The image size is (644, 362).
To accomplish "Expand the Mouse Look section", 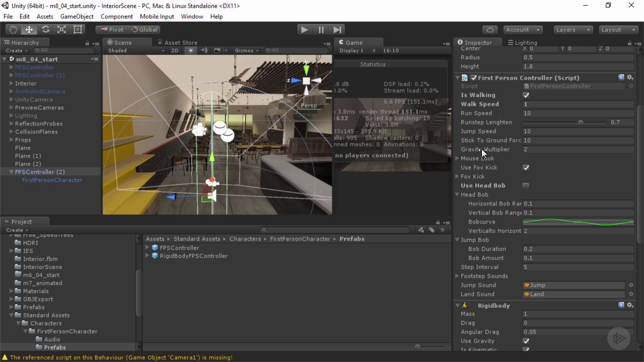I will tap(457, 158).
